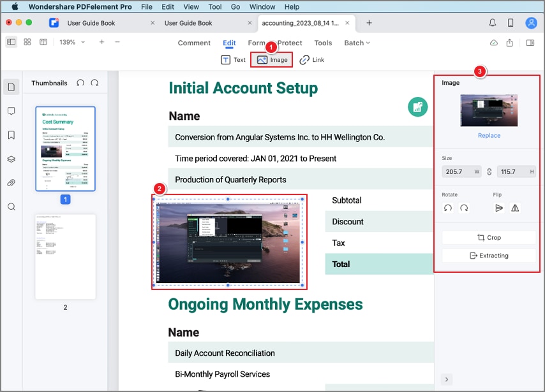
Task: Select the Image edit tool
Action: pyautogui.click(x=272, y=60)
